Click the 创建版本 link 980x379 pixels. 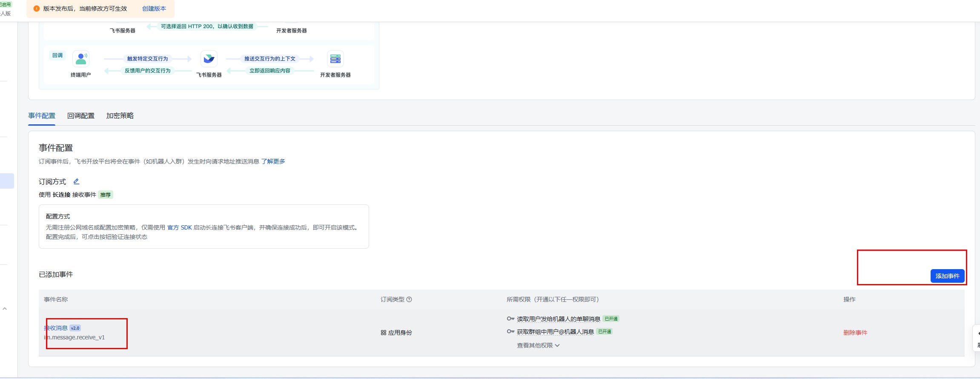click(154, 9)
